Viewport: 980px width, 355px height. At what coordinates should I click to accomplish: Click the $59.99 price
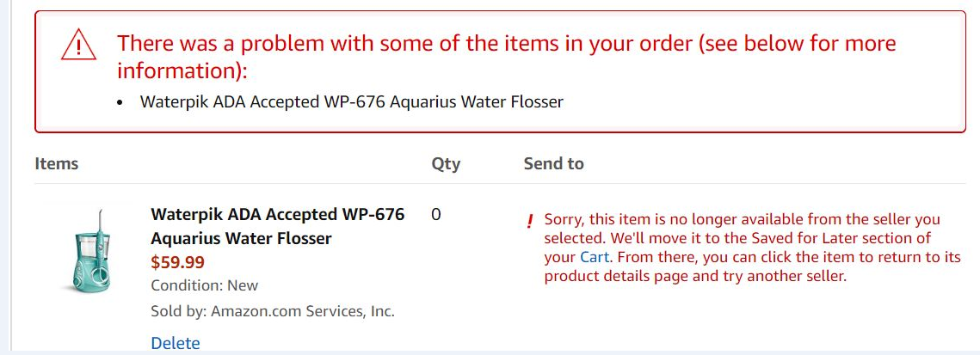click(x=177, y=262)
